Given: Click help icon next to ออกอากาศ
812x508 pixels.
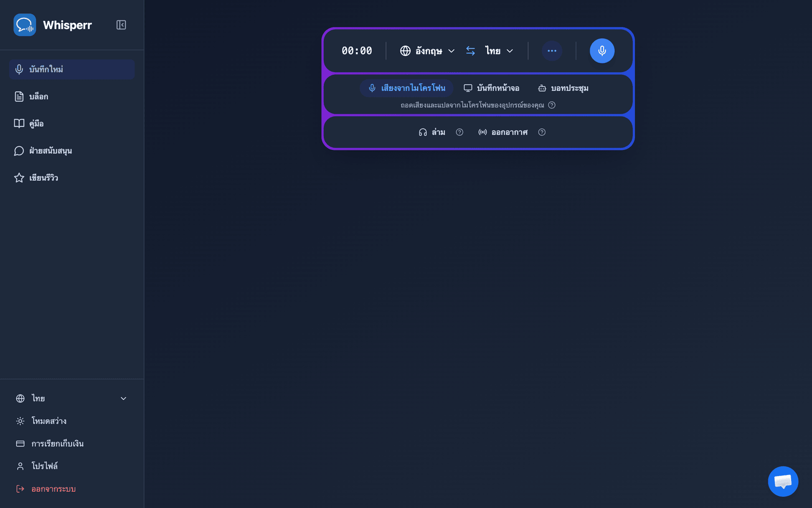Looking at the screenshot, I should (542, 132).
